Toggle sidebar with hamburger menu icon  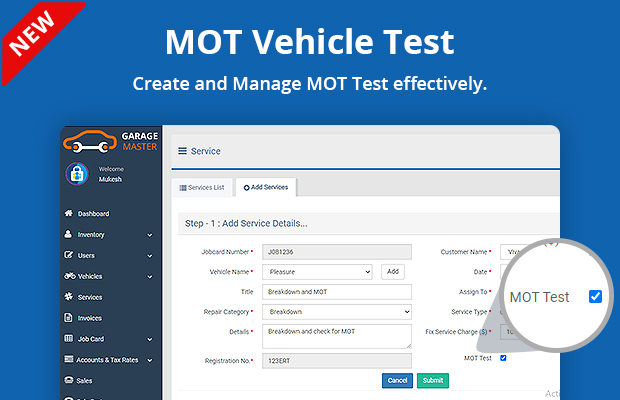(182, 151)
